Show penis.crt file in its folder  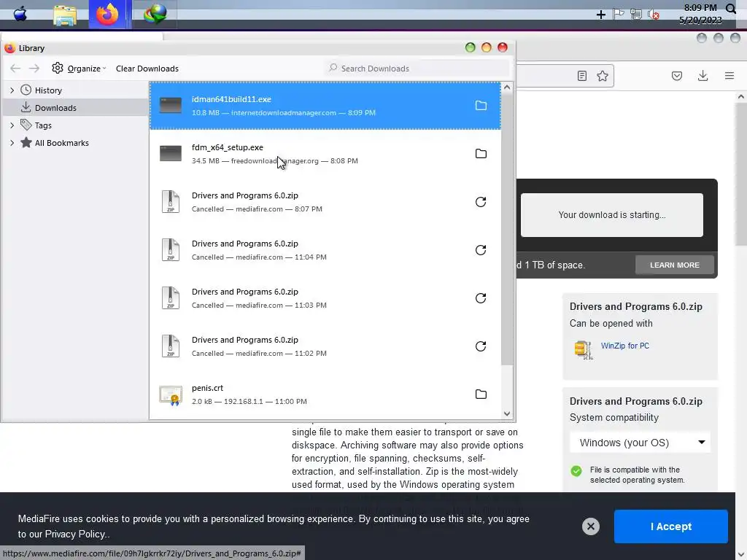click(481, 394)
